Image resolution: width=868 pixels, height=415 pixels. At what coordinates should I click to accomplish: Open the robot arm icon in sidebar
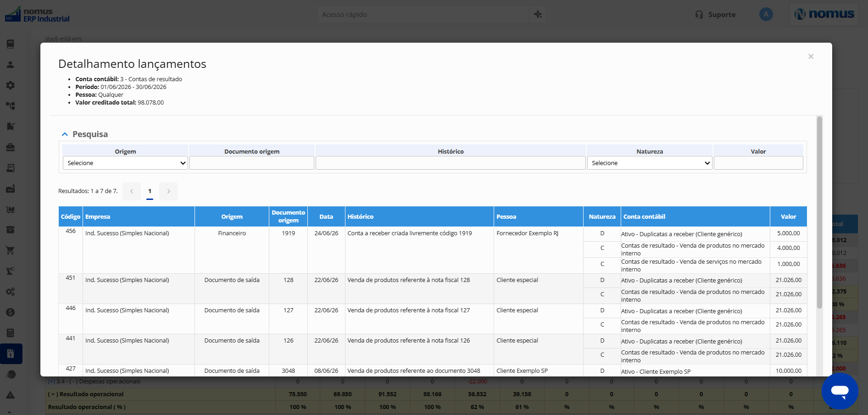point(11,271)
